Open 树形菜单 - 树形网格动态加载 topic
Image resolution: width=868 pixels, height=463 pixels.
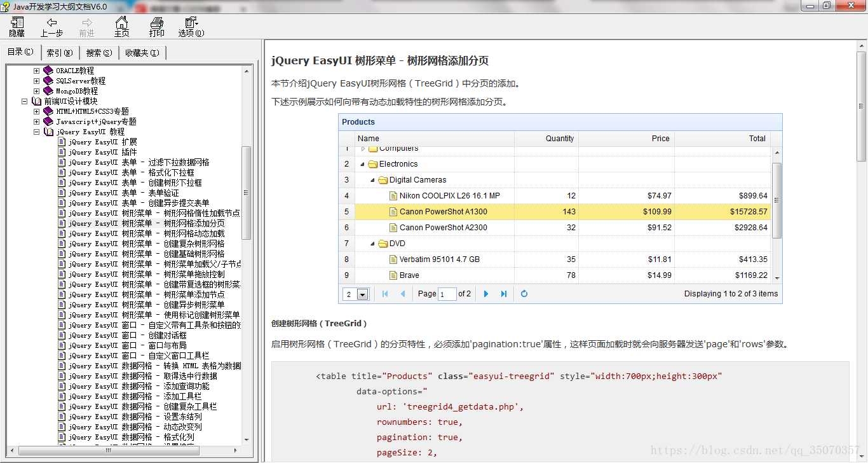click(x=147, y=233)
